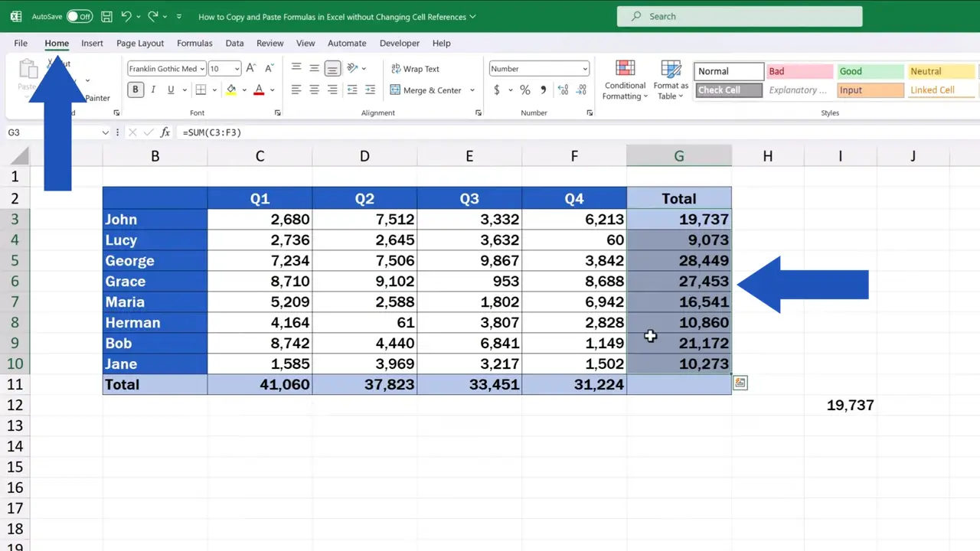Click the Save icon in title bar
This screenshot has height=551, width=980.
[x=106, y=16]
